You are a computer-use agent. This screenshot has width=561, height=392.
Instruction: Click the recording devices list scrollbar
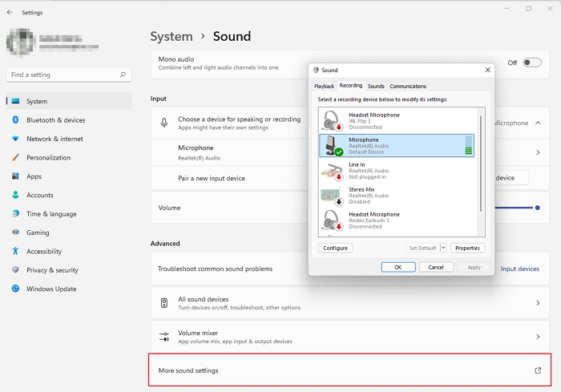(481, 163)
